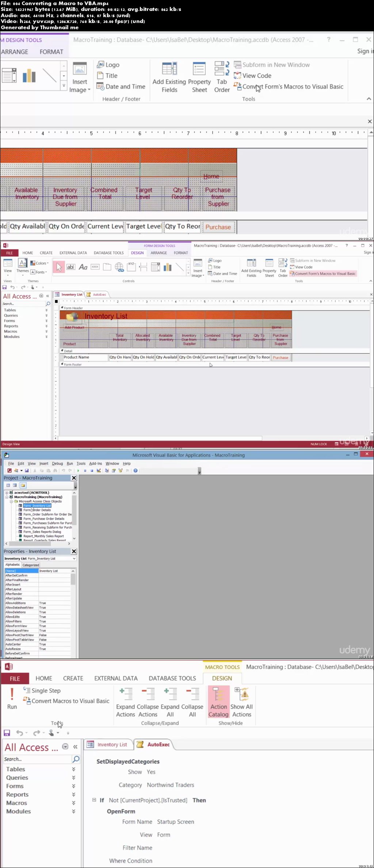374x868 pixels.
Task: Click View Microsoft Access icon in VBA toolbar
Action: tap(9, 471)
